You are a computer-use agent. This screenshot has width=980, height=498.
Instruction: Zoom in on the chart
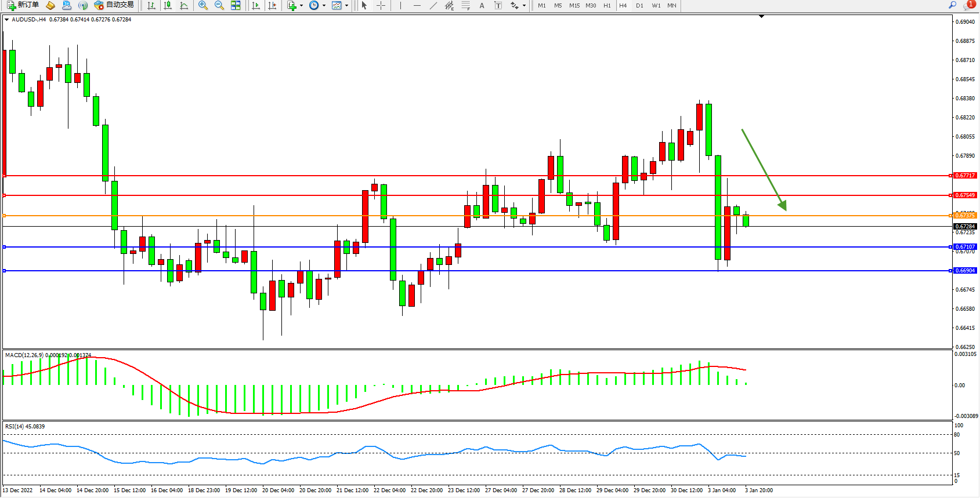click(x=203, y=5)
